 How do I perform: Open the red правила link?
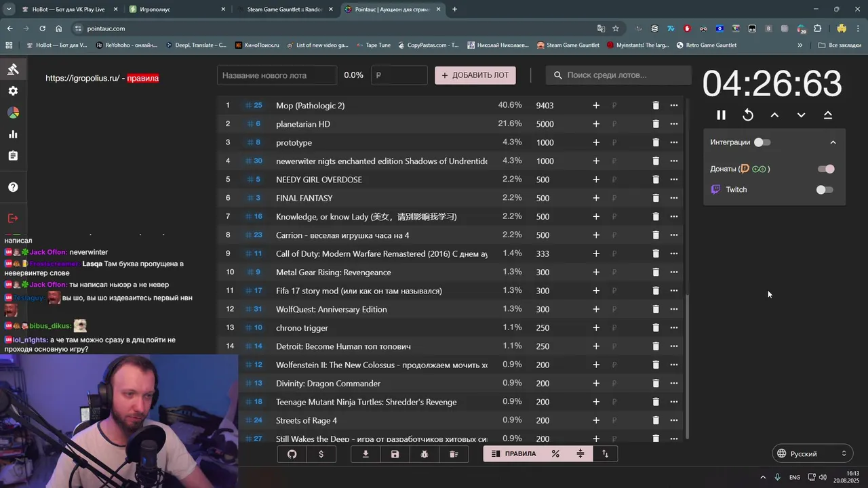pos(142,78)
